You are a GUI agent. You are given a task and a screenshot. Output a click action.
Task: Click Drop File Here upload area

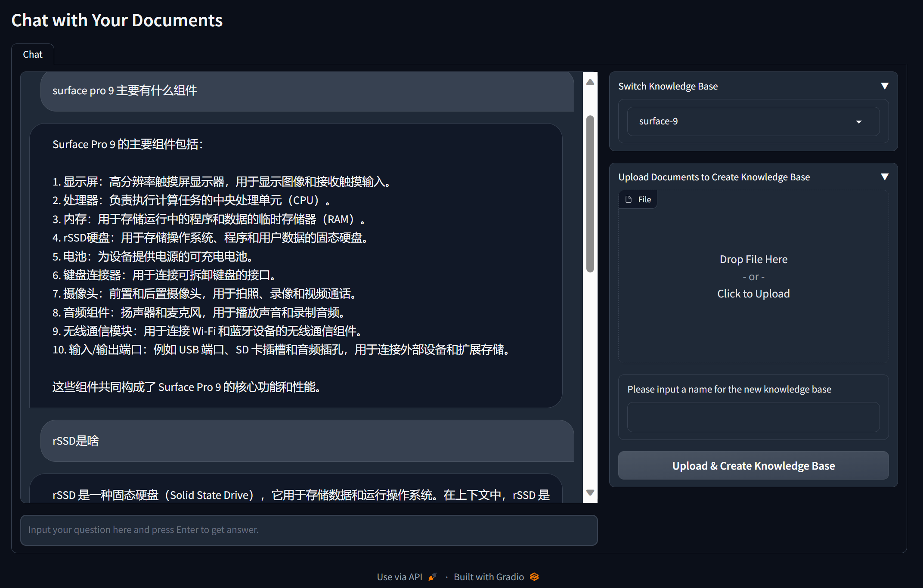click(753, 260)
